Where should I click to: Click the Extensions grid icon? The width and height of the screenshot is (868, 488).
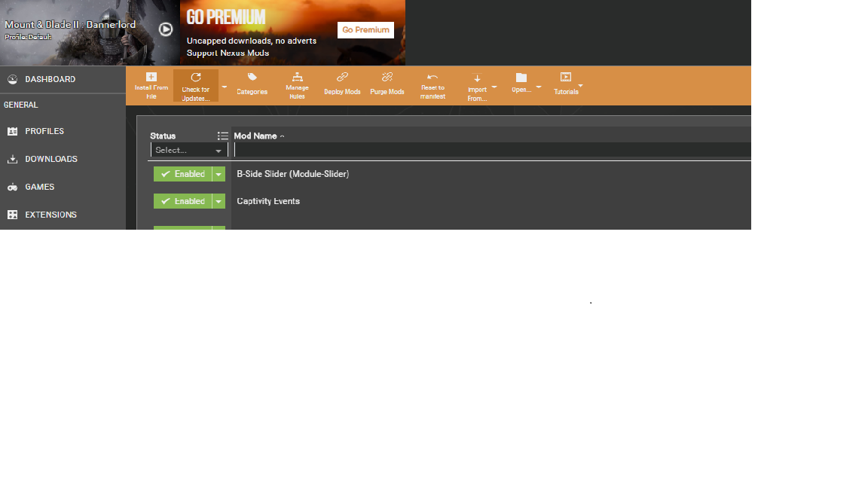[x=12, y=215]
